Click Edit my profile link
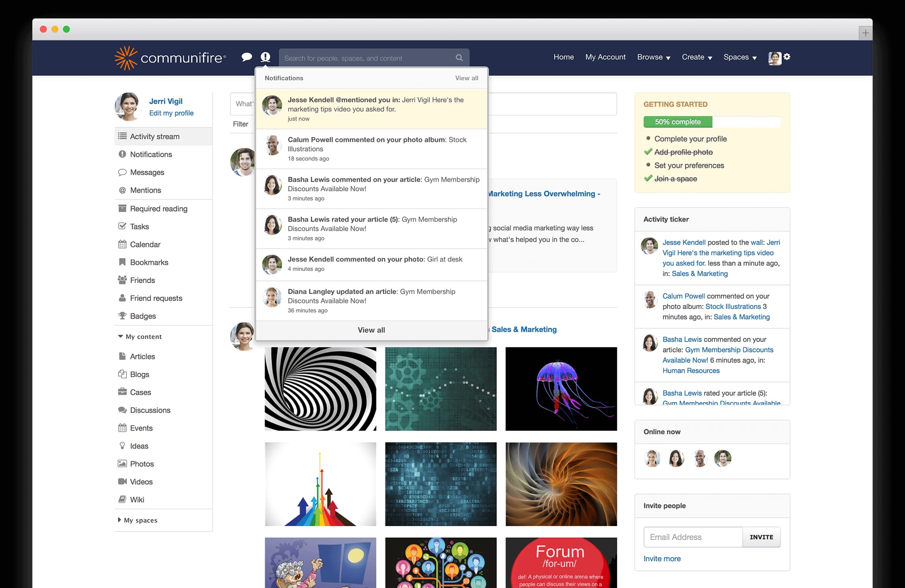The height and width of the screenshot is (588, 905). tap(171, 113)
